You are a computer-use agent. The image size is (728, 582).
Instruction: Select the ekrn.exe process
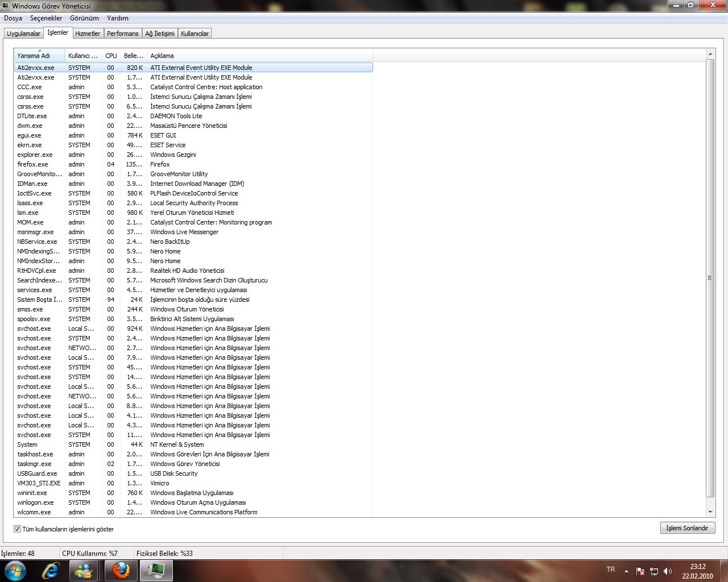point(193,145)
